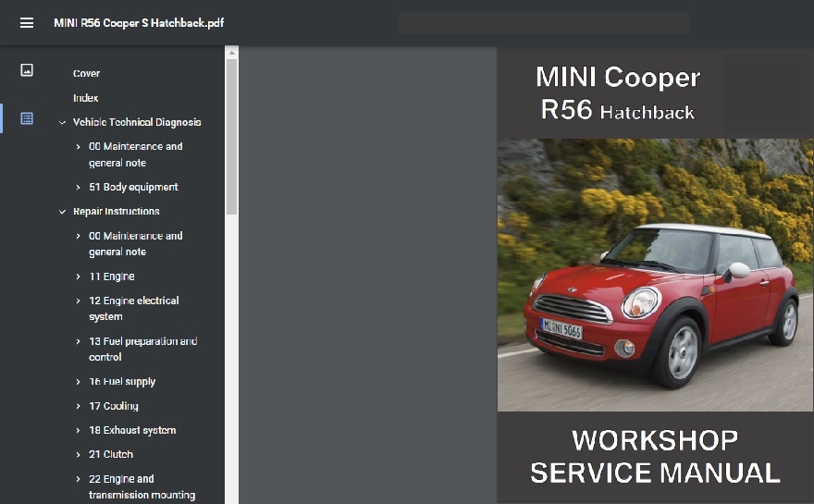Expand 22 Engine and transmission mounting chevron
Image resolution: width=814 pixels, height=504 pixels.
coord(78,479)
